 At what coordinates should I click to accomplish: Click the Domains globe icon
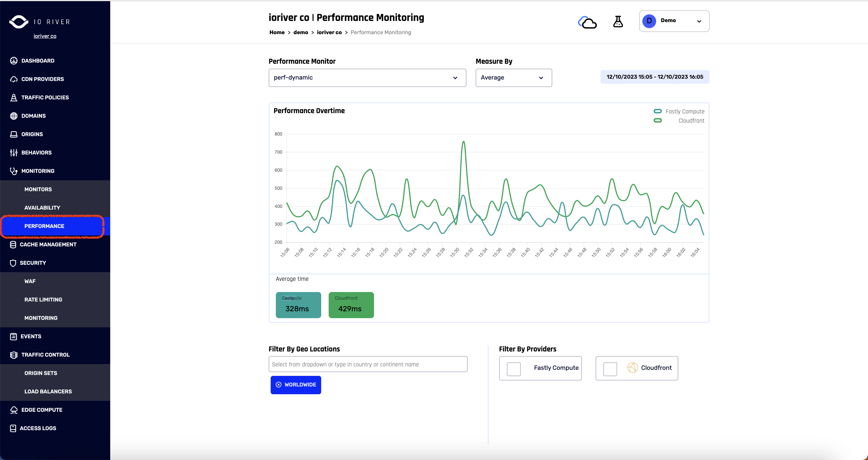point(14,116)
